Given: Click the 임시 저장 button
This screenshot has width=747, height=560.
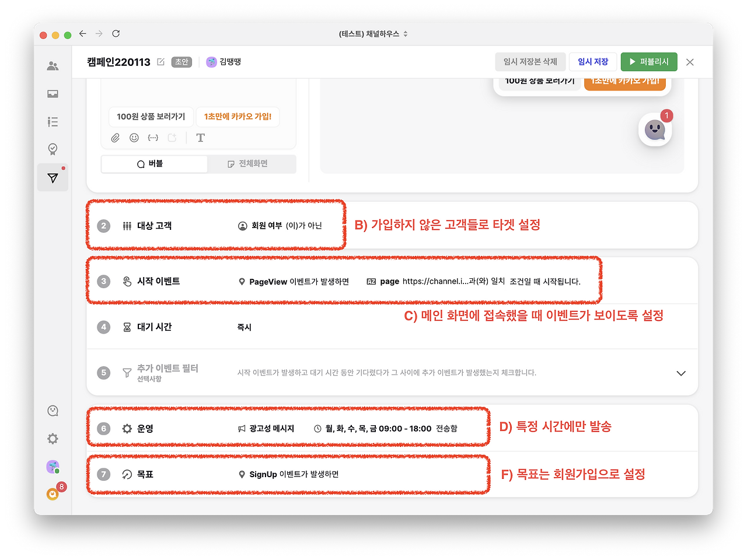Looking at the screenshot, I should pyautogui.click(x=593, y=62).
